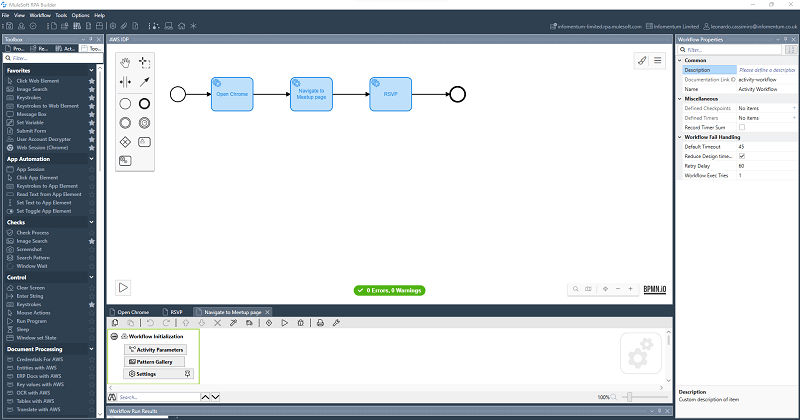Toggle the Record Timer Sum checkbox
This screenshot has width=800, height=420.
[741, 127]
